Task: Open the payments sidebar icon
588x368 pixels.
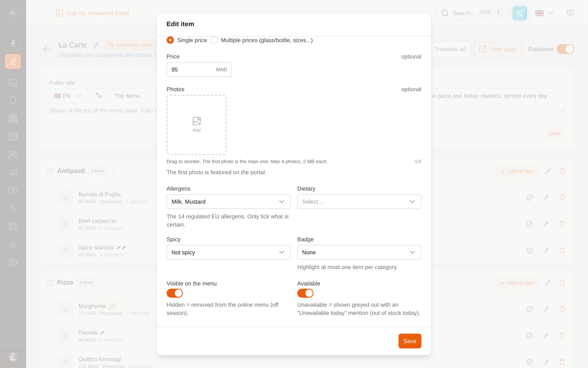Action: [13, 191]
